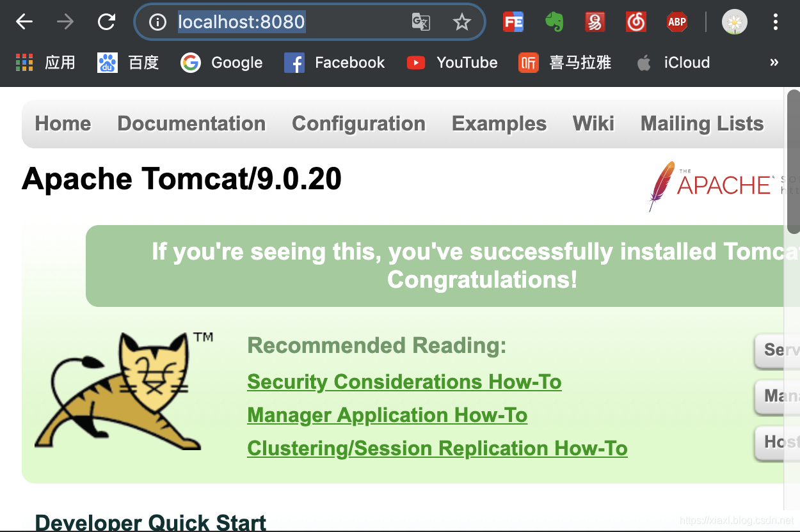Open the Documentation nav item
The image size is (800, 532).
pyautogui.click(x=191, y=123)
